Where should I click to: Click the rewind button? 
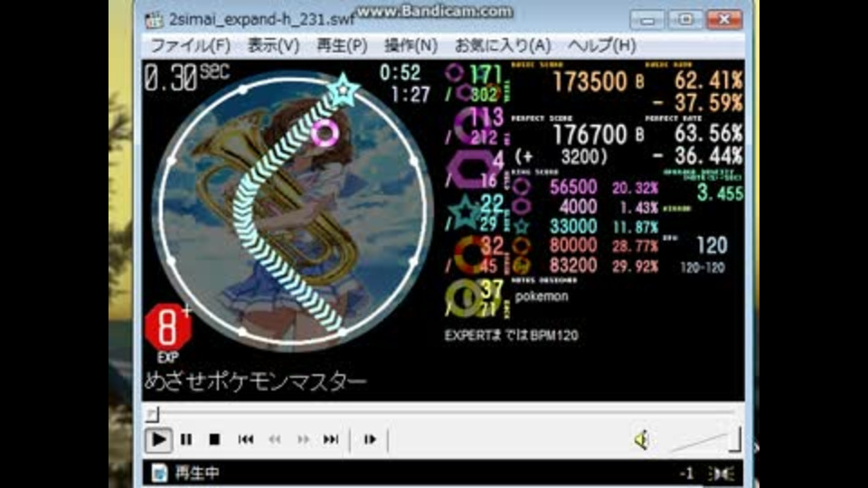click(x=274, y=440)
